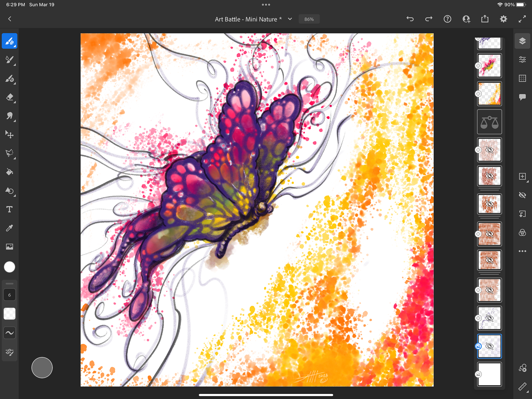Open the 86% zoom level control
Viewport: 532px width, 399px height.
309,19
